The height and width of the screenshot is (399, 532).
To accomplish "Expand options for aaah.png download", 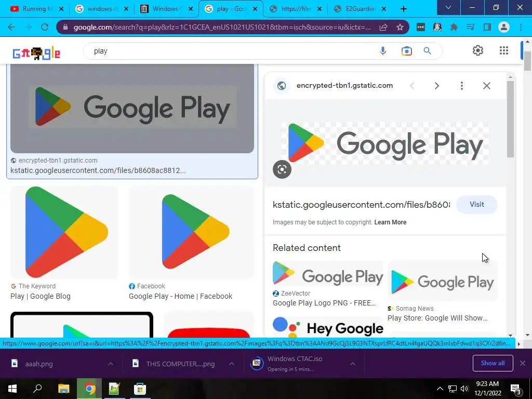I will (111, 364).
